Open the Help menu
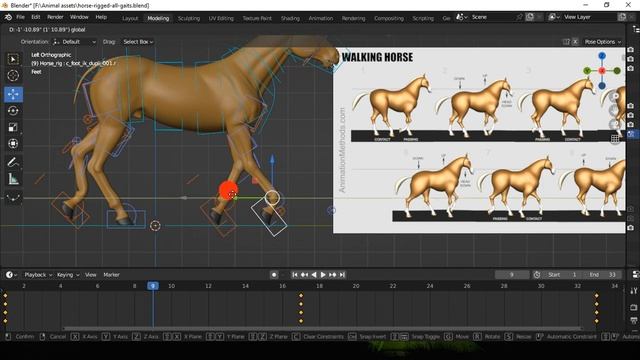 (x=101, y=17)
